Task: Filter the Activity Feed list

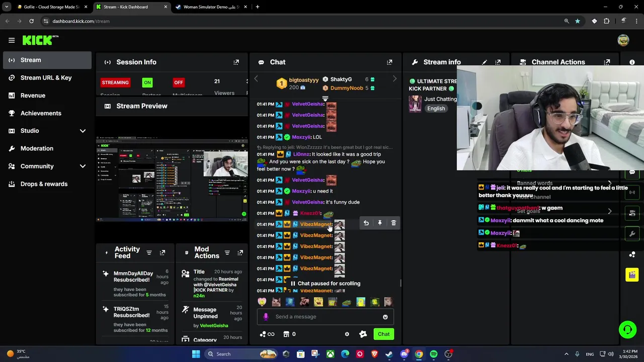Action: tap(149, 252)
